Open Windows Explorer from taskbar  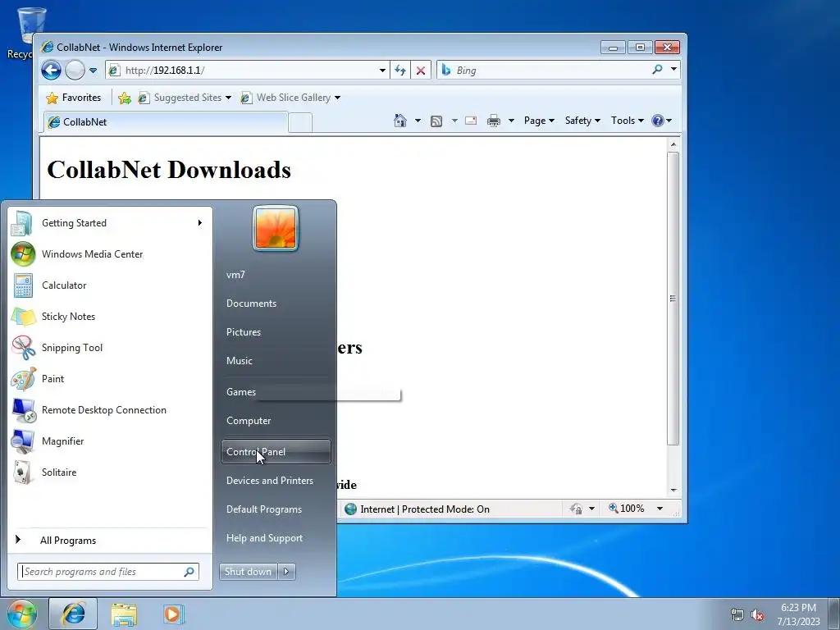[124, 614]
